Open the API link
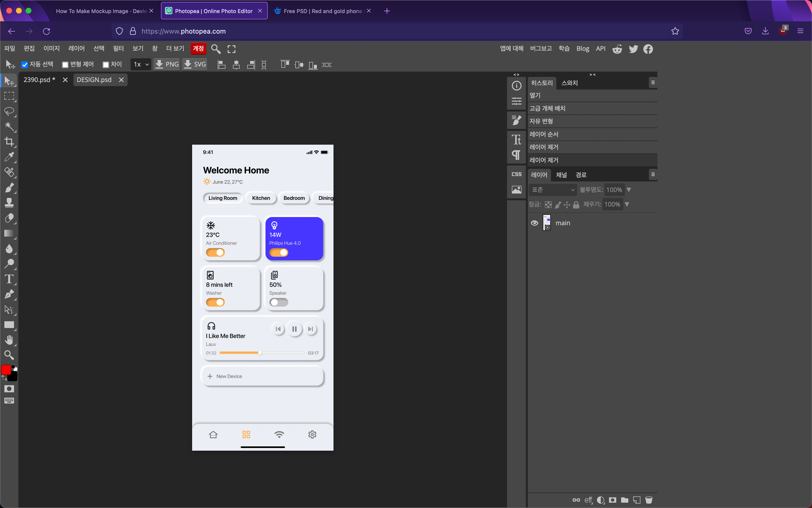The image size is (812, 508). point(601,49)
